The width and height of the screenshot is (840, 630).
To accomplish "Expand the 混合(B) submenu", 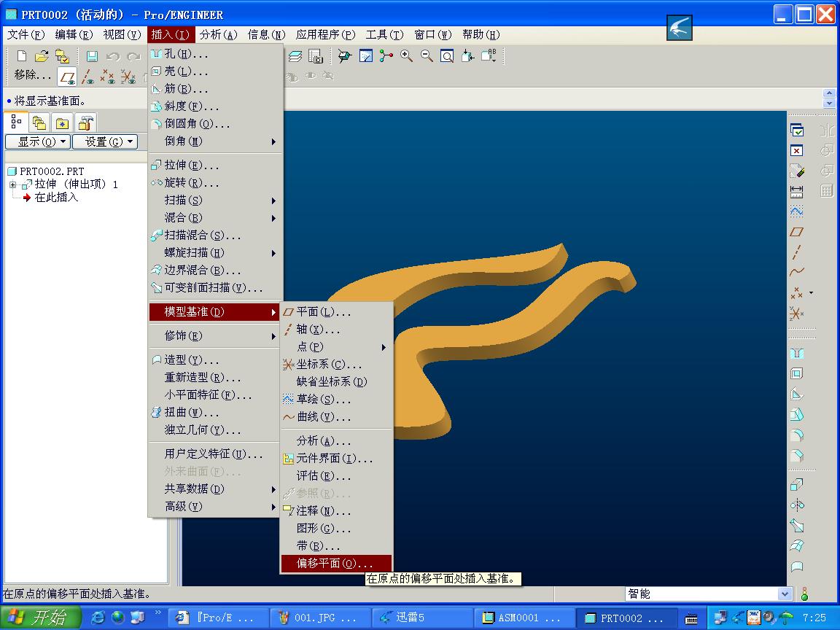I will click(x=215, y=218).
